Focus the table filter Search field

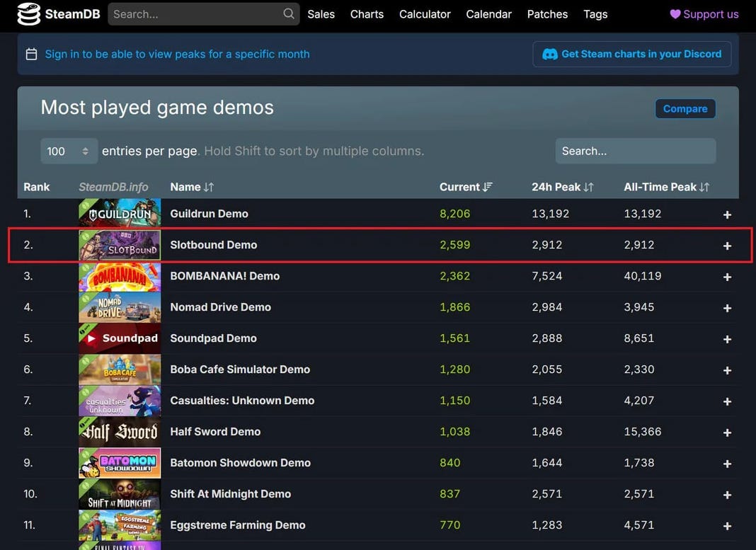point(636,151)
